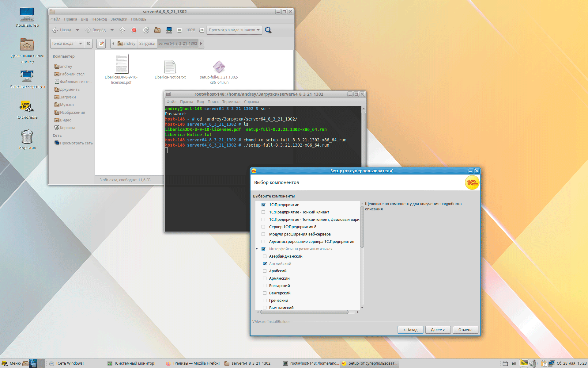Click the file manager search magnifier icon
This screenshot has width=588, height=368.
pos(268,30)
